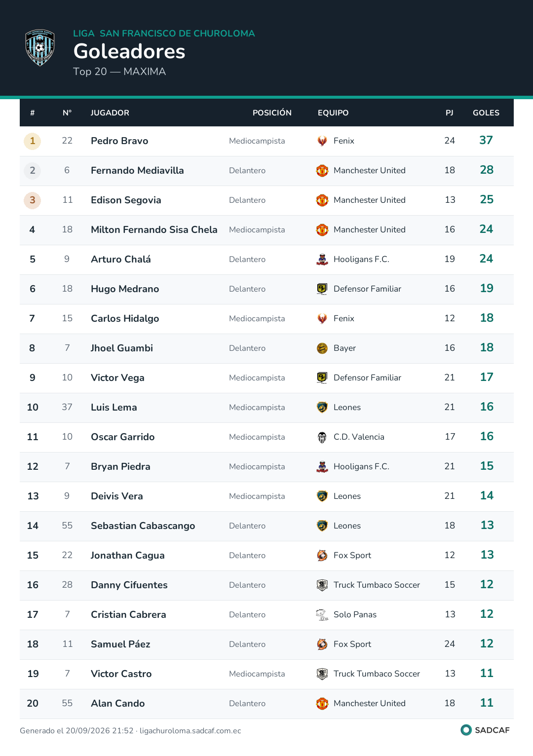Click Leones crest in Luis Lema row

pos(322,408)
